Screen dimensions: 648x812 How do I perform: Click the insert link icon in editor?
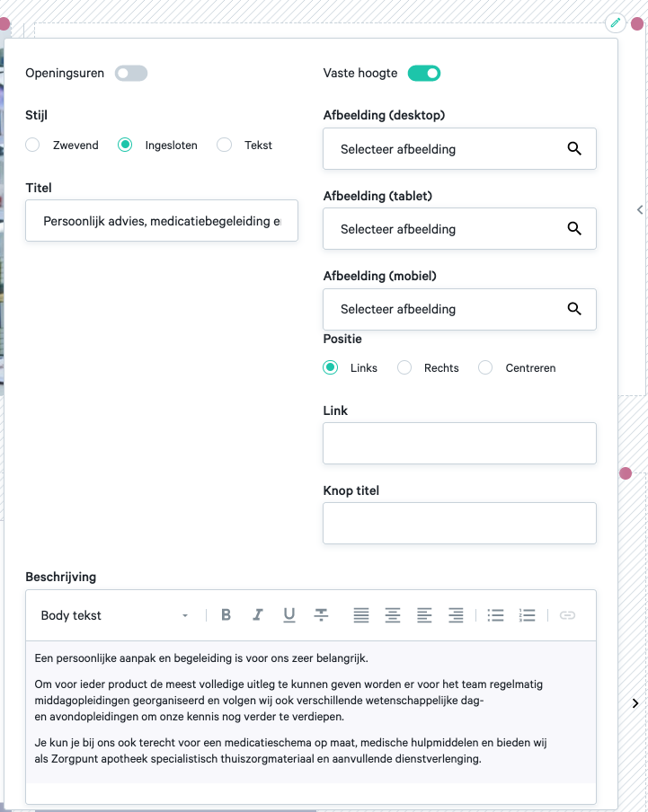click(567, 614)
